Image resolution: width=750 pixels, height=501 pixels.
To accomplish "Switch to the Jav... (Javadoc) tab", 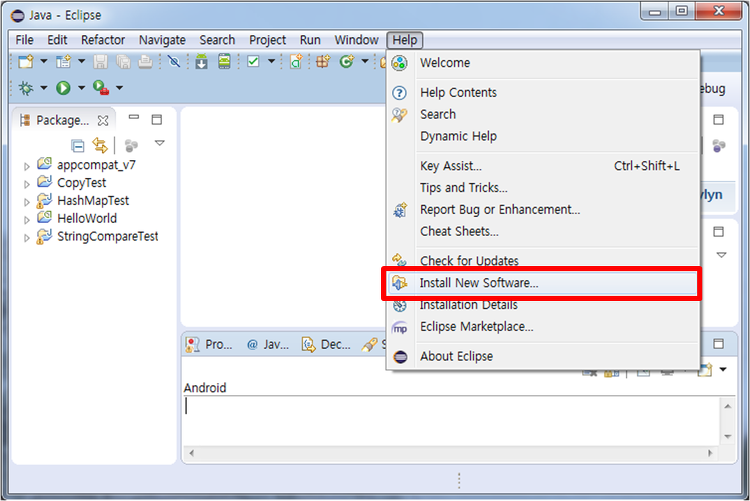I will pos(268,344).
